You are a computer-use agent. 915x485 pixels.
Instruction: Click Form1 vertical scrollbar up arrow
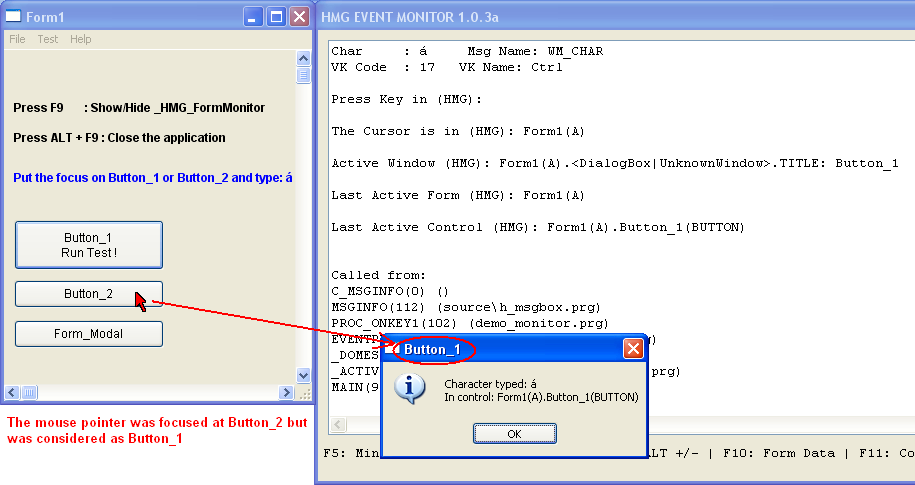(303, 58)
